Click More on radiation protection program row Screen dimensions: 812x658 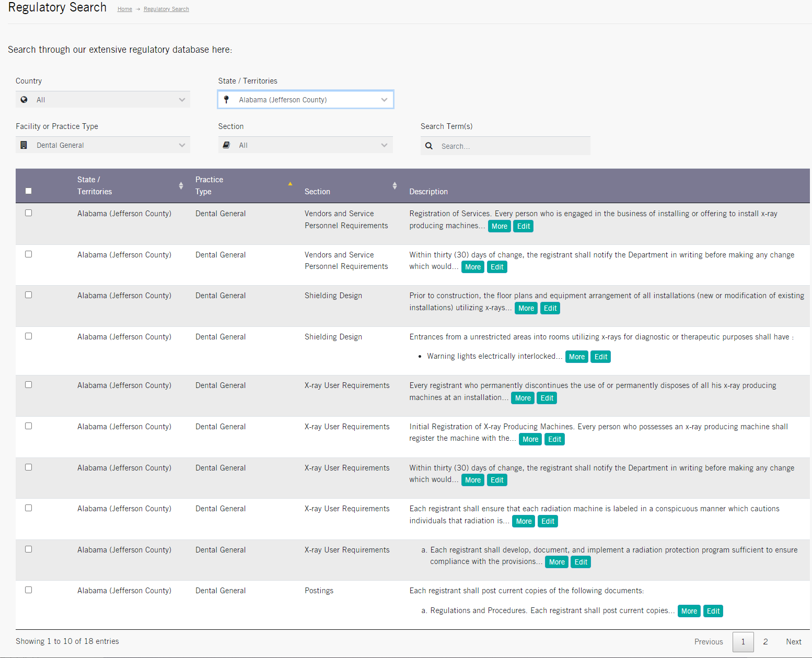coord(557,562)
